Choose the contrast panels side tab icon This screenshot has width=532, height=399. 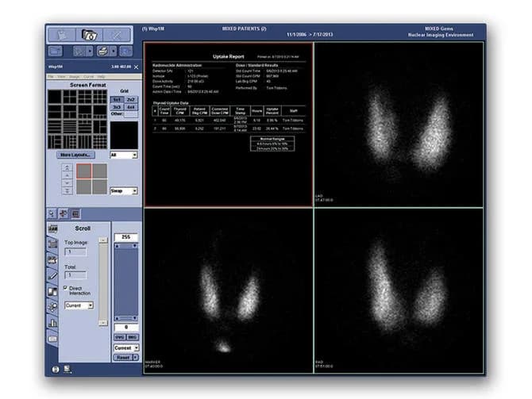(52, 291)
